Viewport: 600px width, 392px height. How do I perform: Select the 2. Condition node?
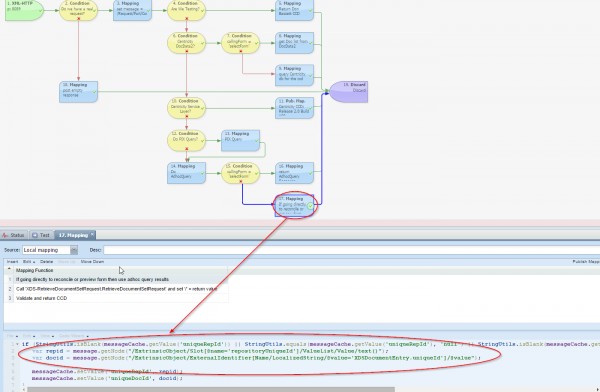(x=78, y=10)
